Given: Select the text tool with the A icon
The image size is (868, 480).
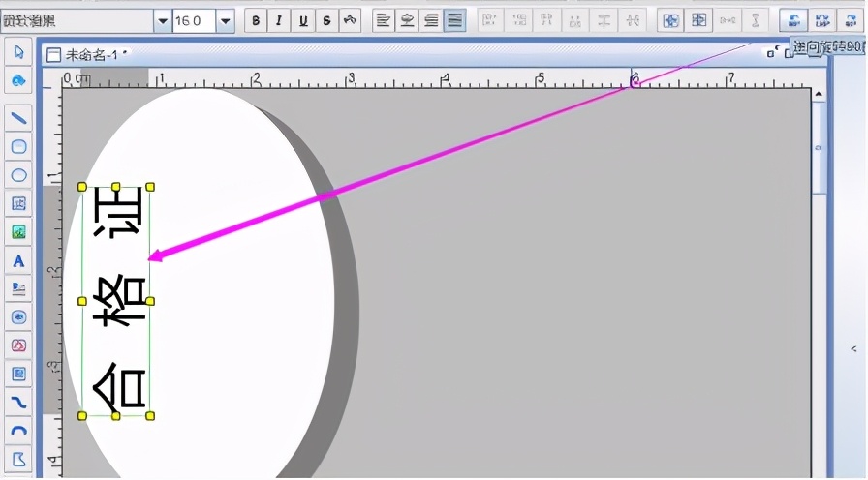Looking at the screenshot, I should click(18, 260).
